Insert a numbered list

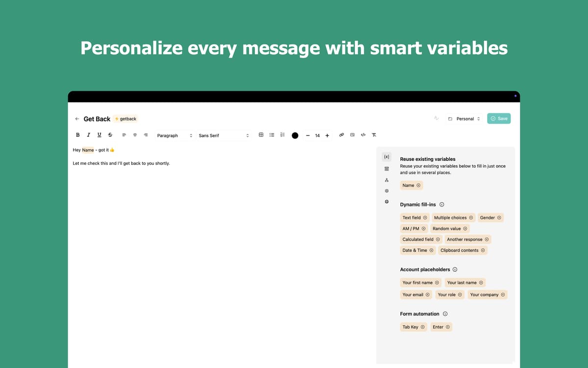283,135
